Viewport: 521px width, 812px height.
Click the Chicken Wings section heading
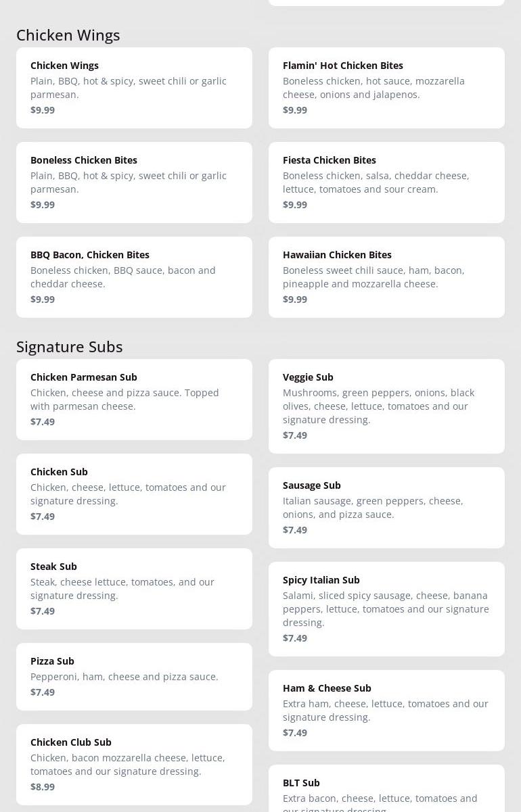[68, 34]
